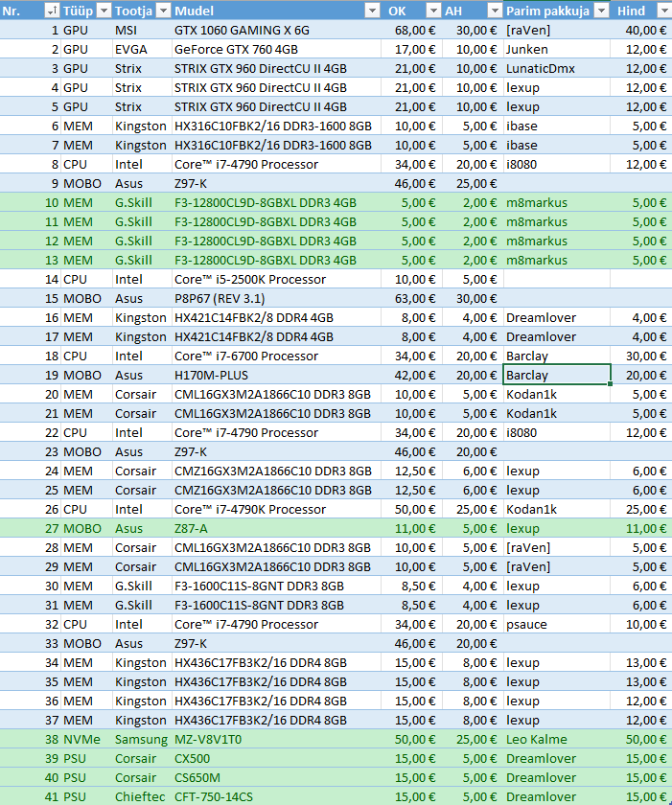Open the Tüüp column filter dropdown
The image size is (672, 805).
pos(104,11)
